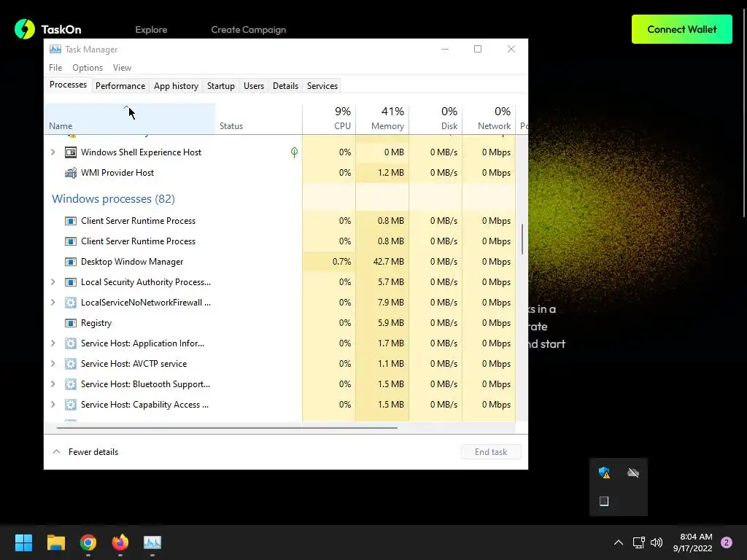Click the network icon in system tray
The height and width of the screenshot is (560, 747).
pos(638,542)
